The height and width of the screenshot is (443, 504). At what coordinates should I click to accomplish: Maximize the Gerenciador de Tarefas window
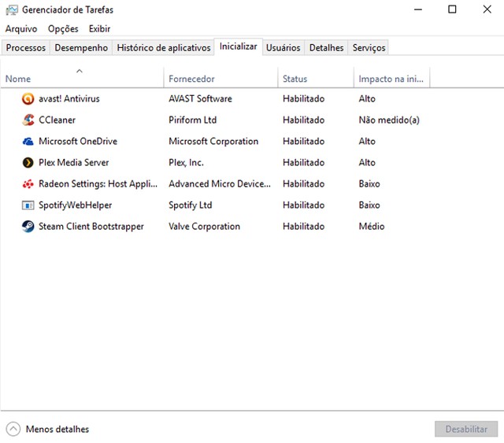[452, 9]
